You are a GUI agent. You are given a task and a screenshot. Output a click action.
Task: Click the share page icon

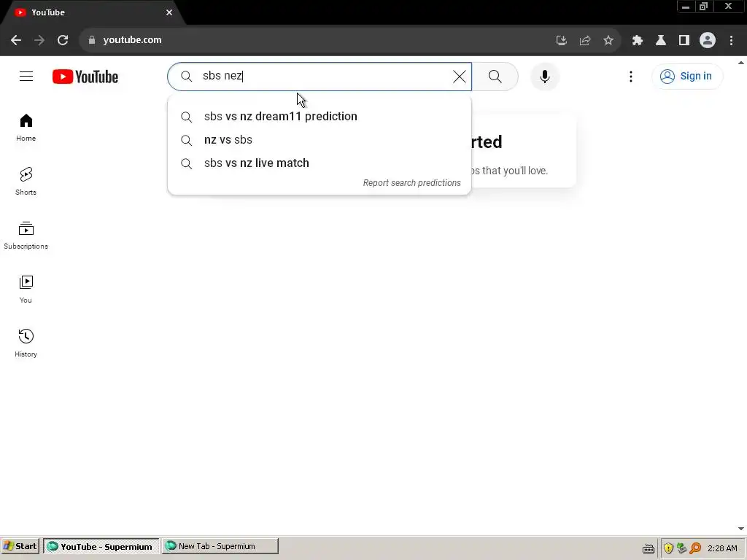585,40
